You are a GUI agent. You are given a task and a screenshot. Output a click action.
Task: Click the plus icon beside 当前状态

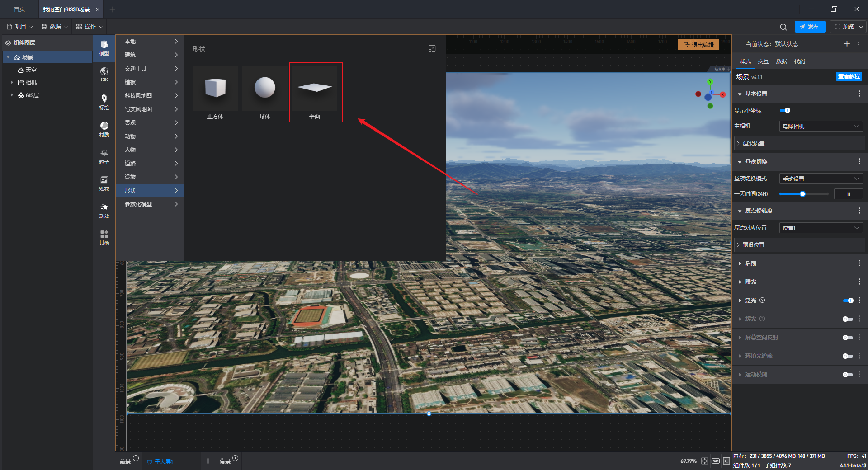pos(847,44)
